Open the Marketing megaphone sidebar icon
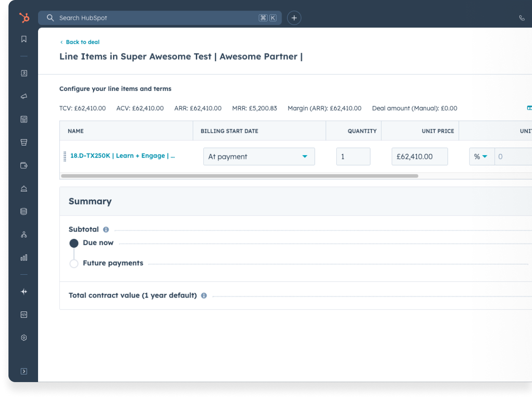532x399 pixels. click(24, 96)
